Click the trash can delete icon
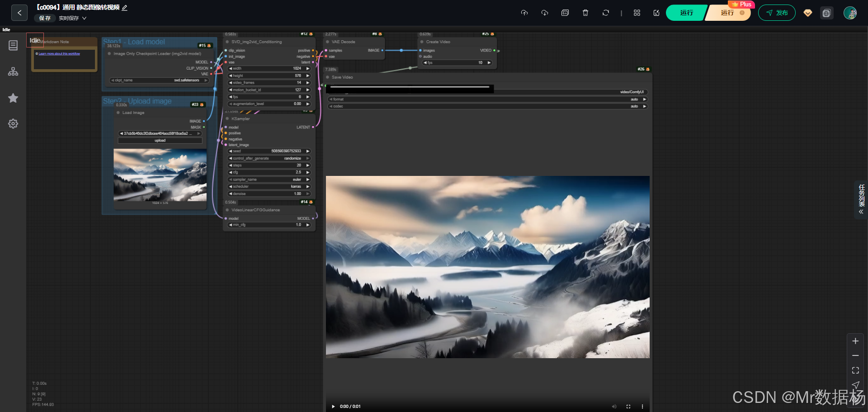868x412 pixels. tap(585, 13)
